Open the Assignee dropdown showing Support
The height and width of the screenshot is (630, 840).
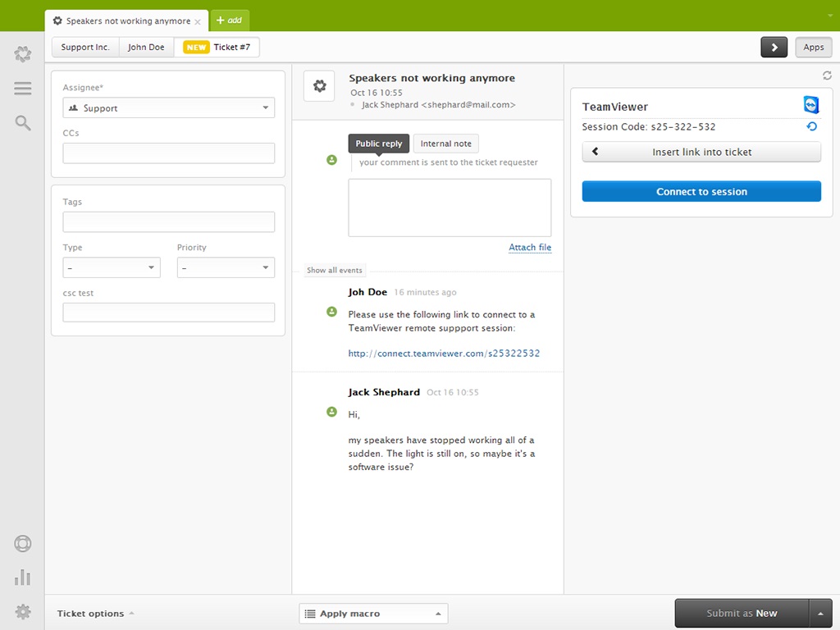click(x=169, y=108)
